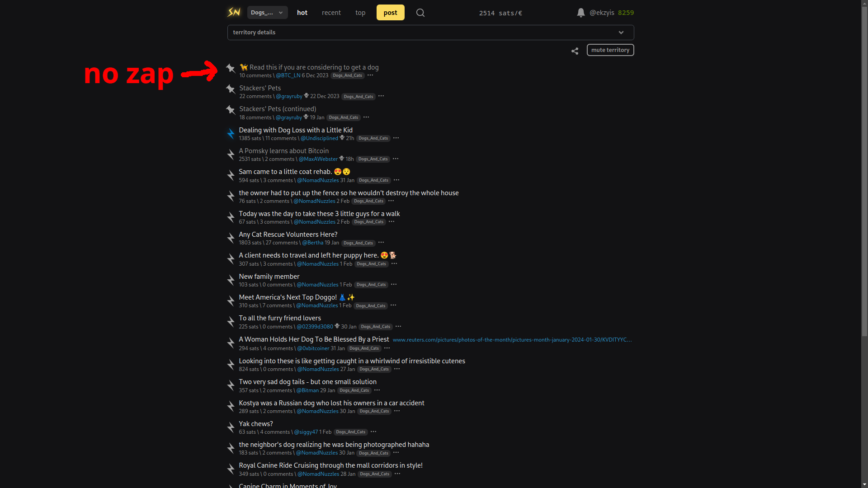Screen dimensions: 868x488
Task: Click the page vertical scrollbar
Action: click(864, 244)
